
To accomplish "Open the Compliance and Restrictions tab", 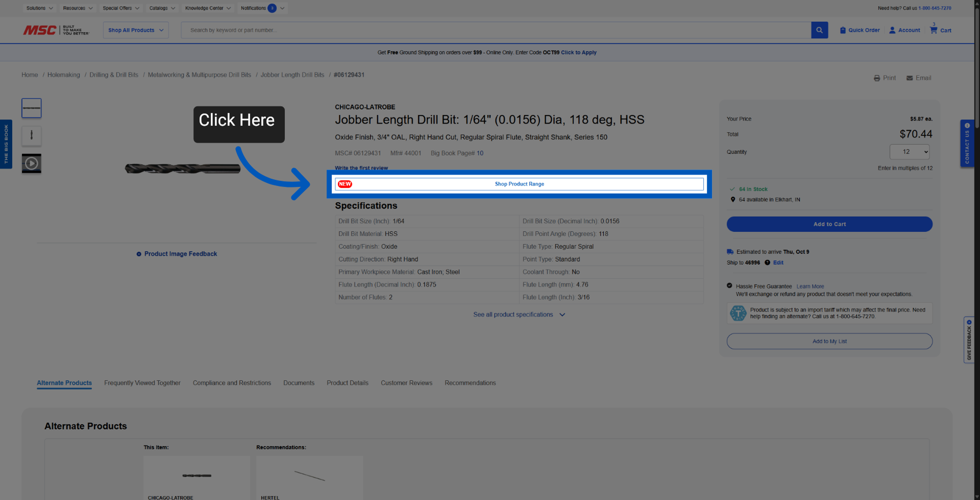I will [232, 383].
